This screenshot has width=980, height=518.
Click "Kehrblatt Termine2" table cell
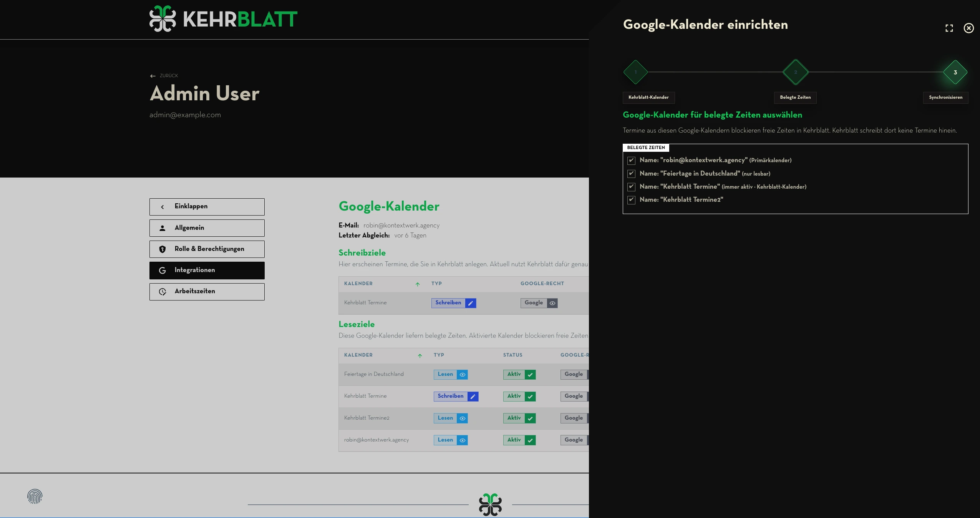(366, 418)
